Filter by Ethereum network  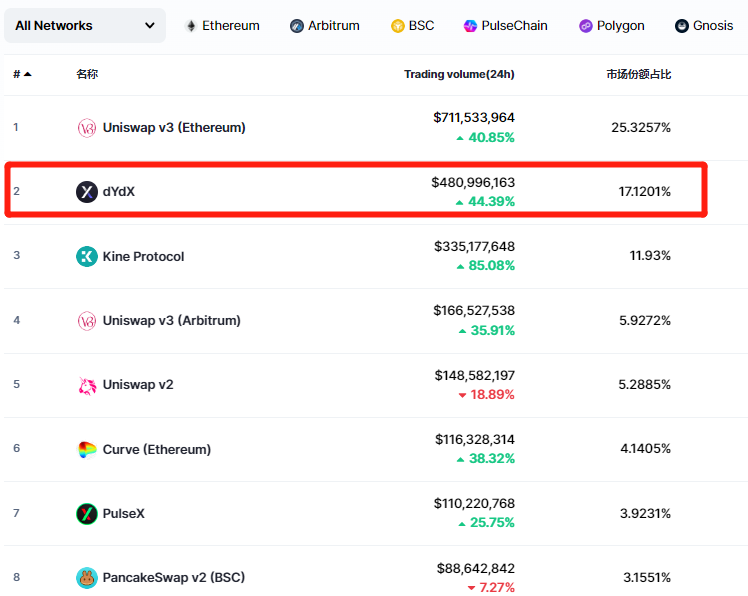pyautogui.click(x=221, y=26)
